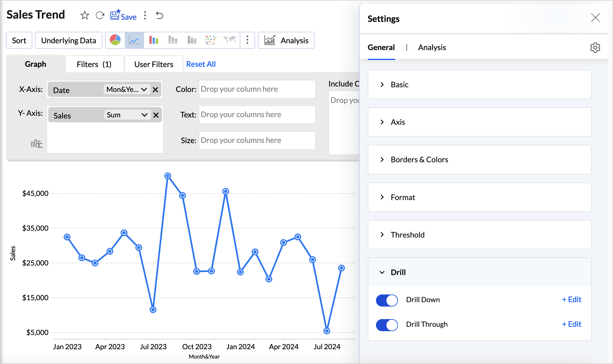Image resolution: width=613 pixels, height=364 pixels.
Task: Open the Analysis chart tool
Action: pos(286,40)
